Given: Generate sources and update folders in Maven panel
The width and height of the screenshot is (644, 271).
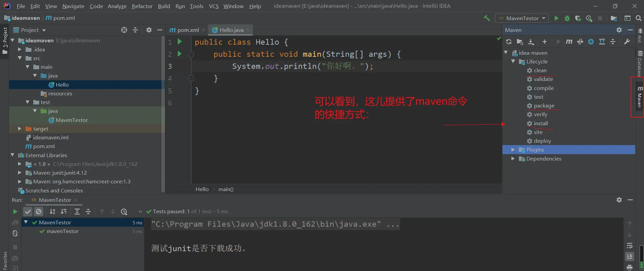Looking at the screenshot, I should pos(520,42).
